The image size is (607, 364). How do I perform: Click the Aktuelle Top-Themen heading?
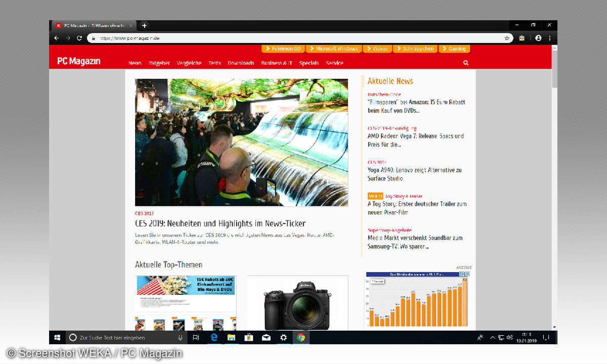click(x=168, y=264)
